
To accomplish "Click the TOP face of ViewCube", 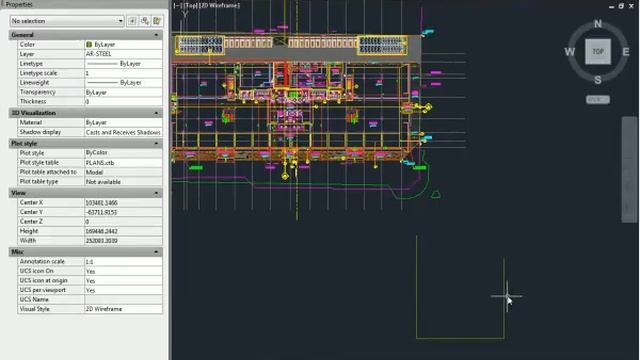I will click(x=598, y=51).
